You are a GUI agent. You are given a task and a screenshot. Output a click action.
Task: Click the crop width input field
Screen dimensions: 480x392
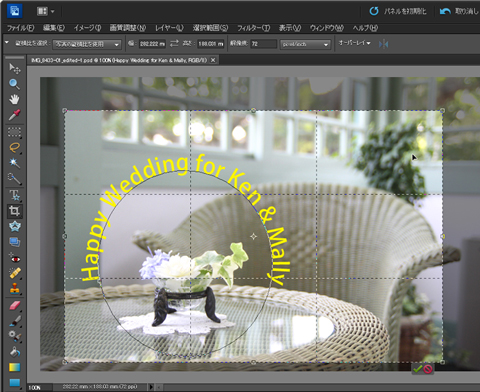pos(152,44)
